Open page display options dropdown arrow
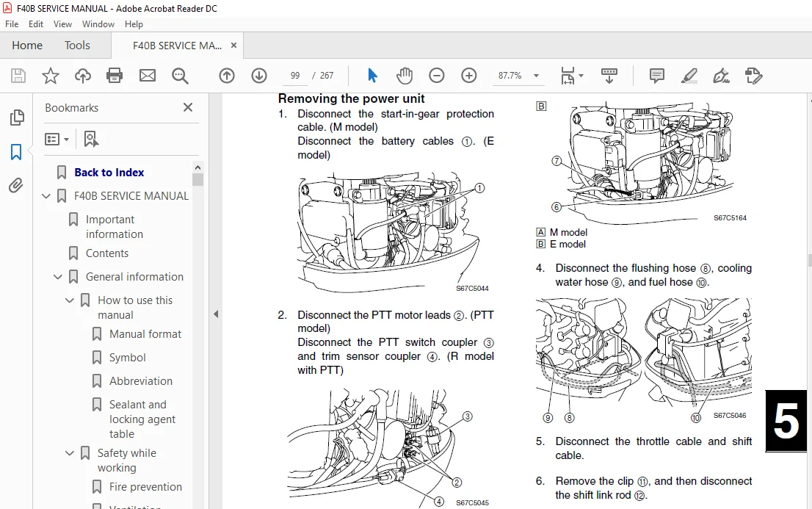Viewport: 812px width, 509px height. coord(581,76)
